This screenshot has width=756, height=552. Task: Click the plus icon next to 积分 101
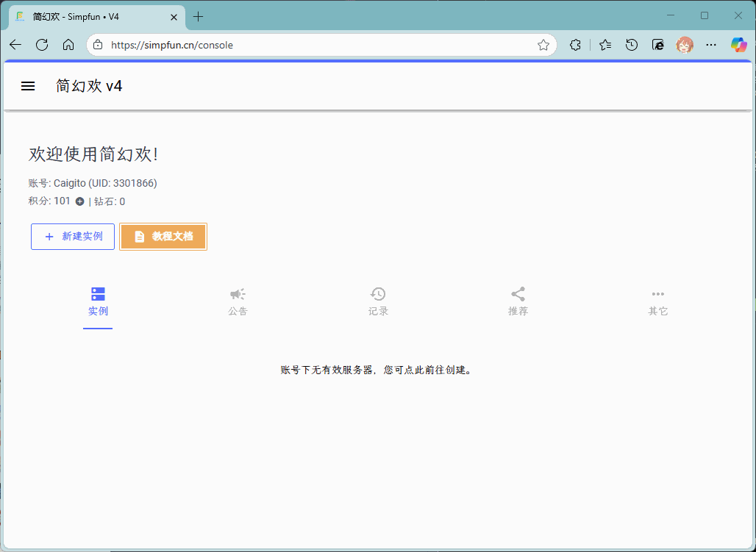coord(80,201)
